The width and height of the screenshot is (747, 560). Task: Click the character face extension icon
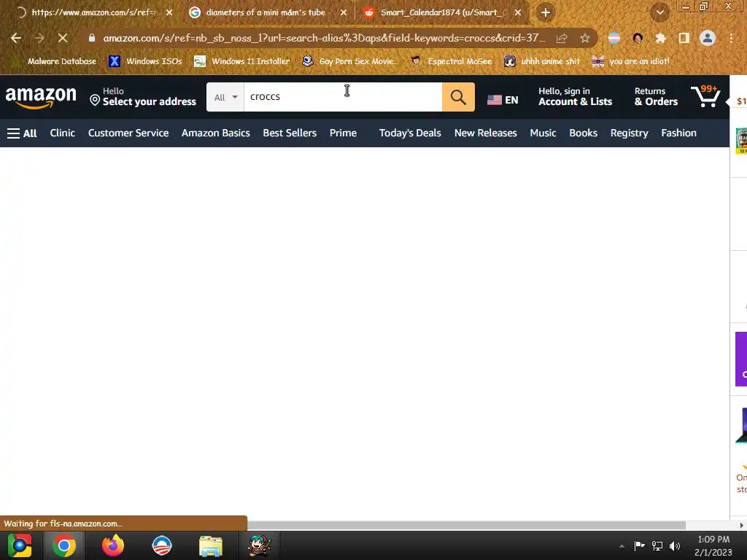coord(638,38)
